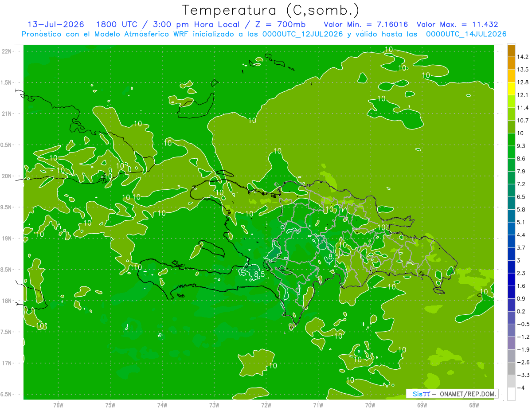Viewport: 532px width, 411px height.
Task: Click the 2.3 value on color scale
Action: (520, 273)
